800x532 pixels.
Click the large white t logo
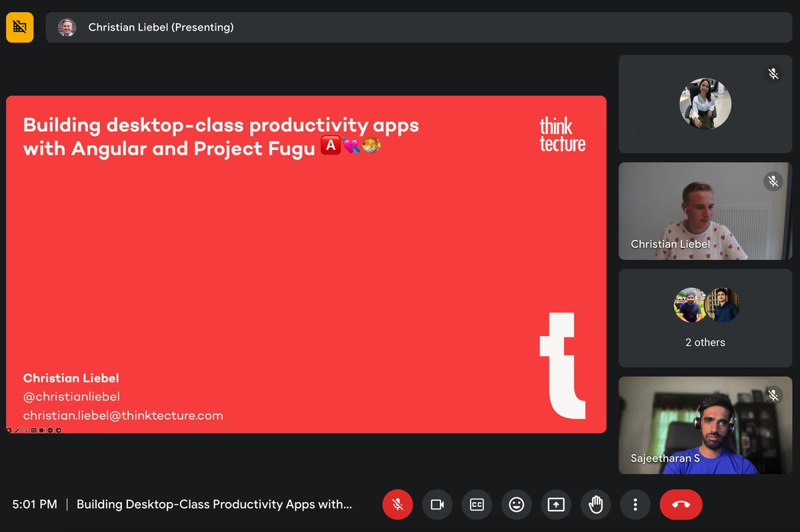click(562, 365)
